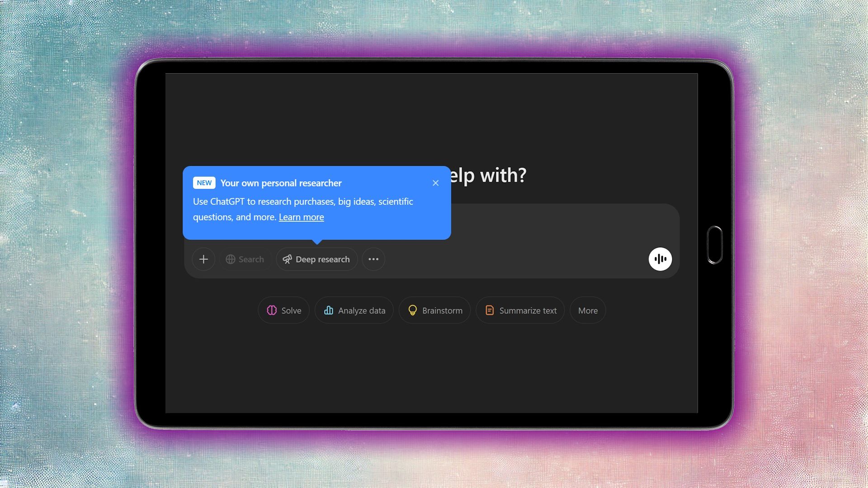Click the voice input microphone icon
Viewport: 868px width, 488px height.
660,258
